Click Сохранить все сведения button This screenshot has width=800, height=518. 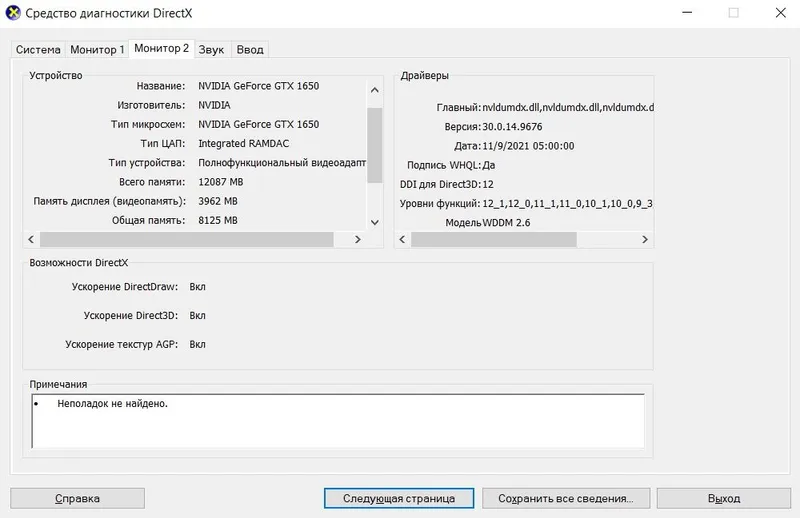coord(566,499)
